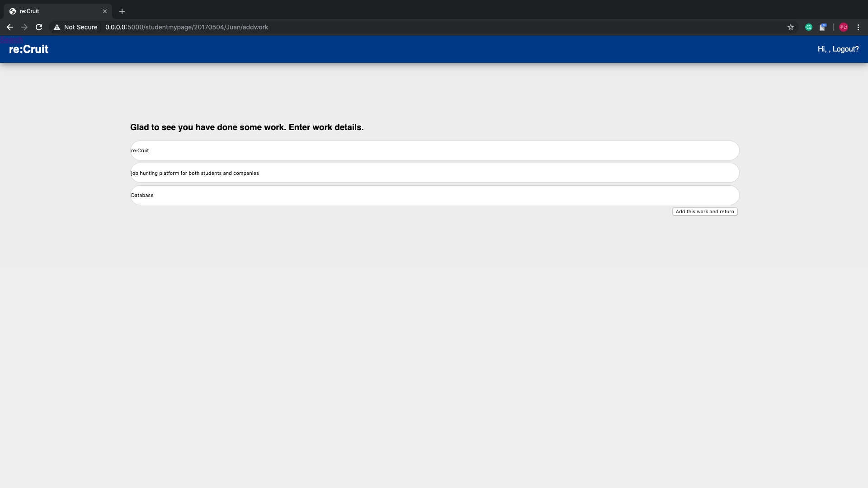Close the re:Cruit tab
This screenshot has height=488, width=868.
(105, 11)
